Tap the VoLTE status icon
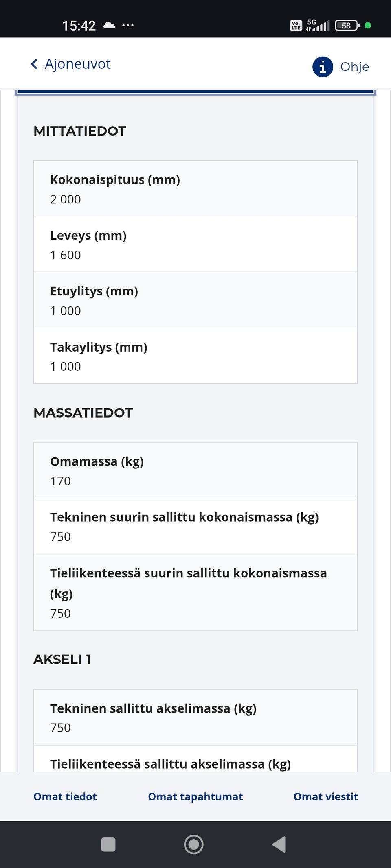The image size is (391, 868). pos(296,26)
